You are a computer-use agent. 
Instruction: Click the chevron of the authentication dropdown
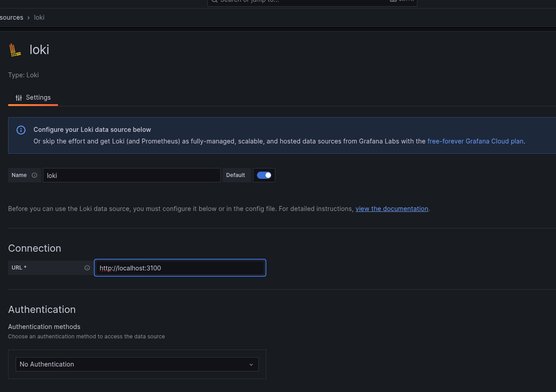[x=251, y=364]
